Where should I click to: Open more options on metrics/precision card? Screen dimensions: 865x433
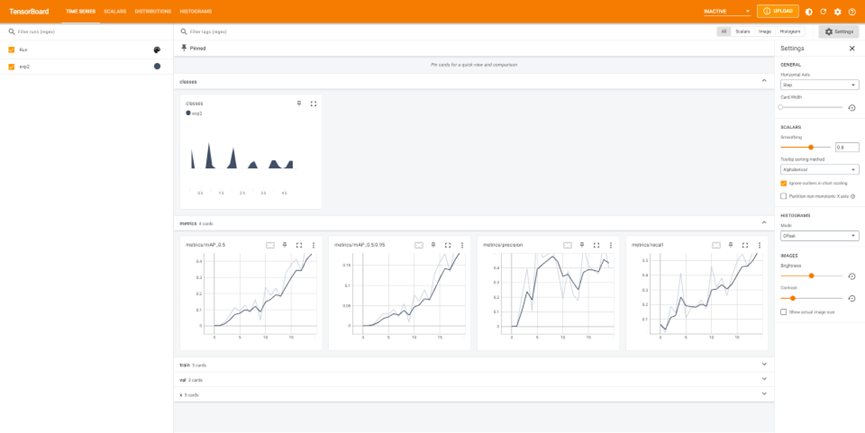click(x=611, y=245)
